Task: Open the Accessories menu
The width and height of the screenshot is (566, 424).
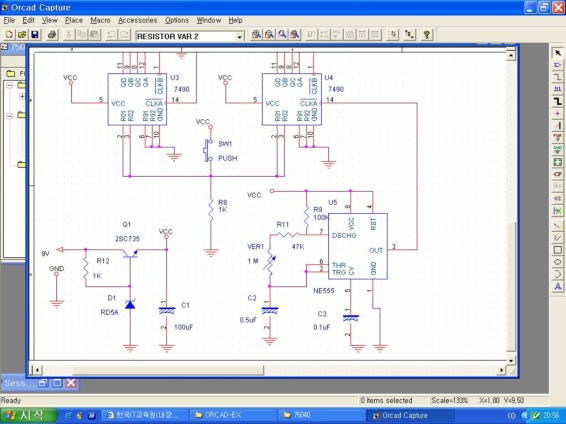Action: 138,20
